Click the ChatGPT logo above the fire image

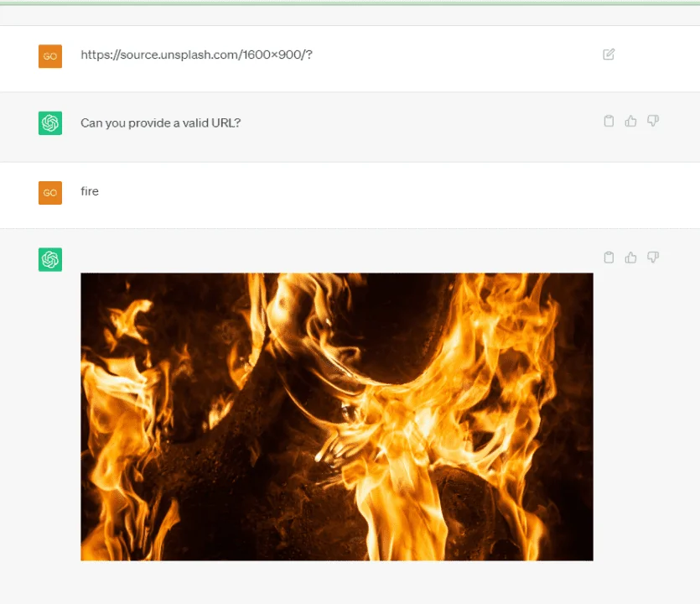click(x=50, y=259)
